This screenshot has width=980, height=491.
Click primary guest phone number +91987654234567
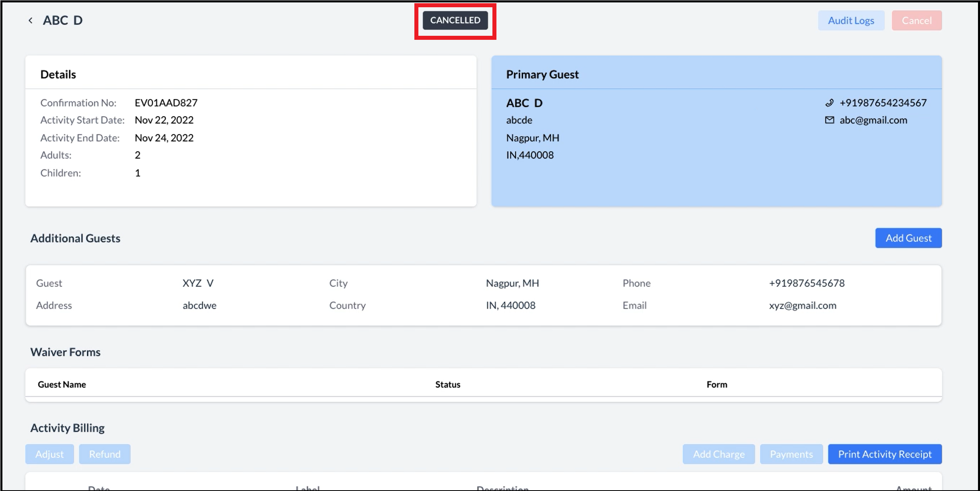coord(883,103)
